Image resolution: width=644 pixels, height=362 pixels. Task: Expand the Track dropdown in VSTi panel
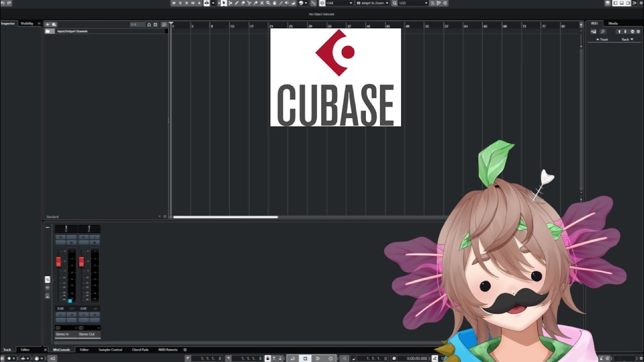click(x=602, y=39)
